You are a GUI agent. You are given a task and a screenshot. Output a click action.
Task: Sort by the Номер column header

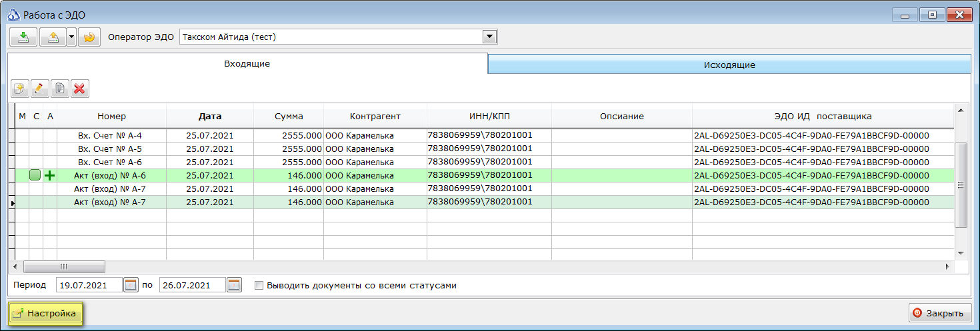click(111, 116)
